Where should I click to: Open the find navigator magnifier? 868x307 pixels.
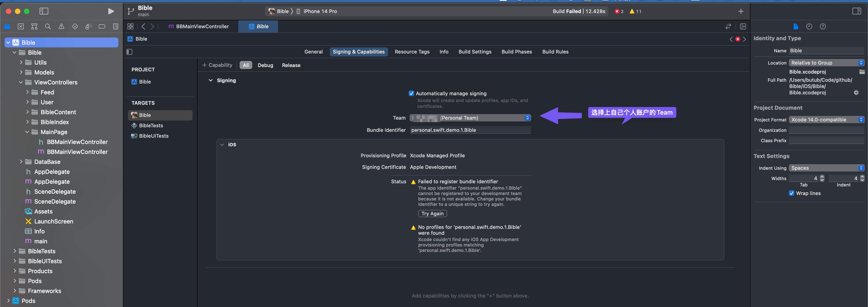point(48,26)
